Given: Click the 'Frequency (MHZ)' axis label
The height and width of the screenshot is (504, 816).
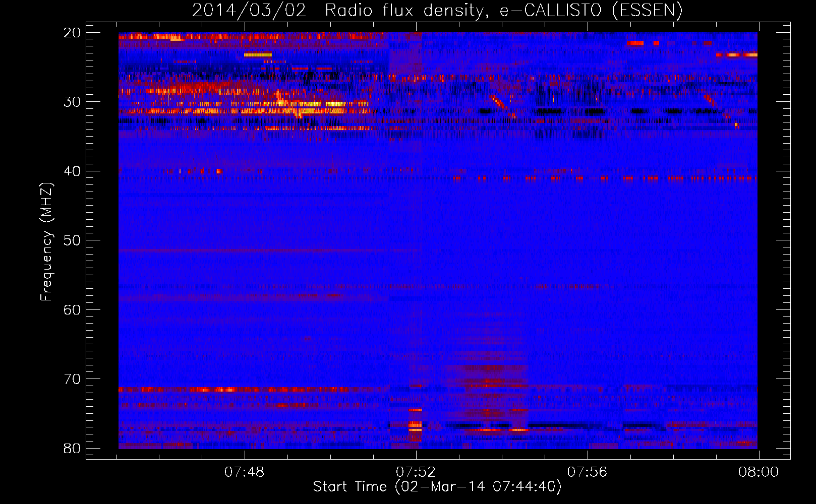Looking at the screenshot, I should (46, 241).
